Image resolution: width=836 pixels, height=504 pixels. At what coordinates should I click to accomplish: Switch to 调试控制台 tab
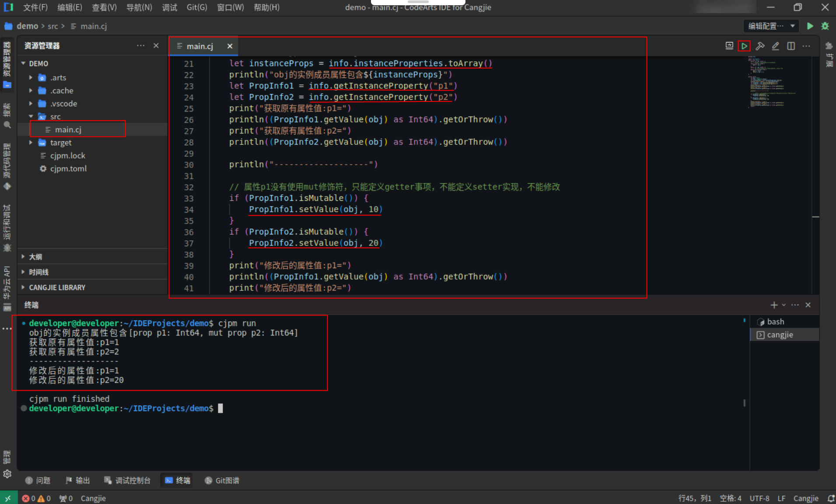127,480
